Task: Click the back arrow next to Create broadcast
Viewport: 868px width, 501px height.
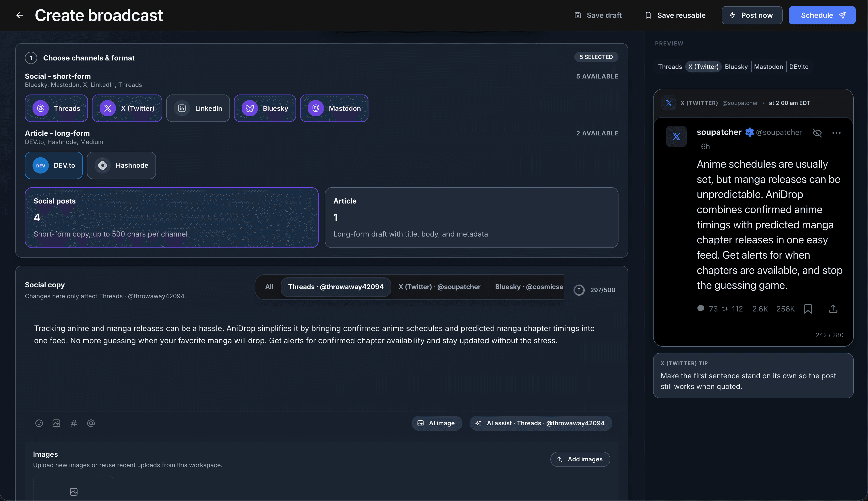Action: click(20, 15)
